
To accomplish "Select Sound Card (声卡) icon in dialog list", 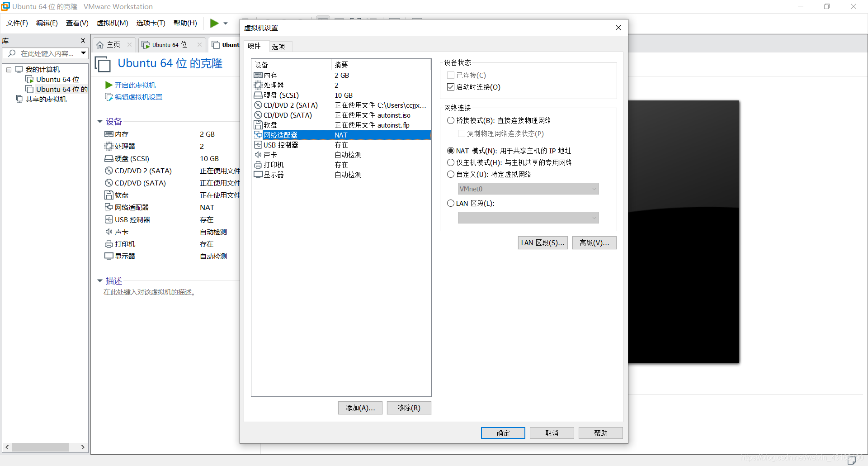I will [x=258, y=155].
